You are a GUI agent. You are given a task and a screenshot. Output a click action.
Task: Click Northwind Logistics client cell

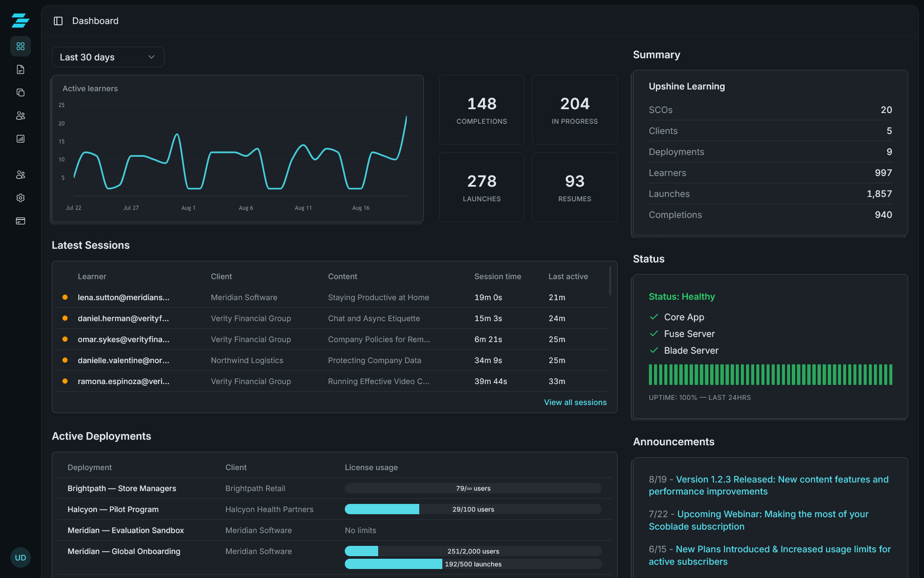coord(247,360)
